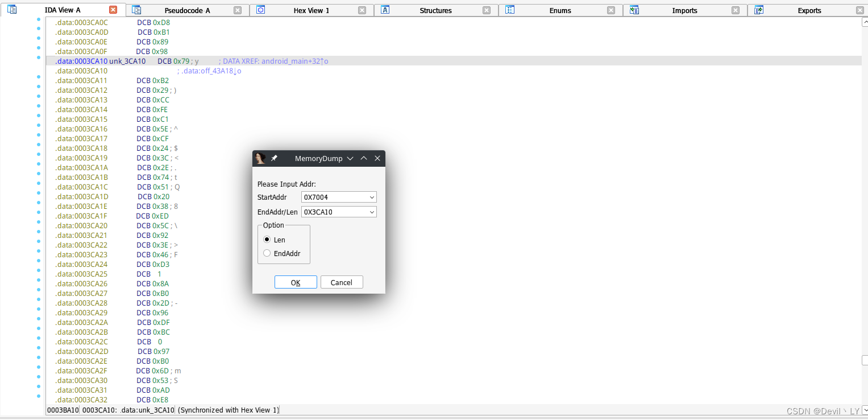
Task: Select the unk_3CA10 disassembly line
Action: tap(453, 61)
